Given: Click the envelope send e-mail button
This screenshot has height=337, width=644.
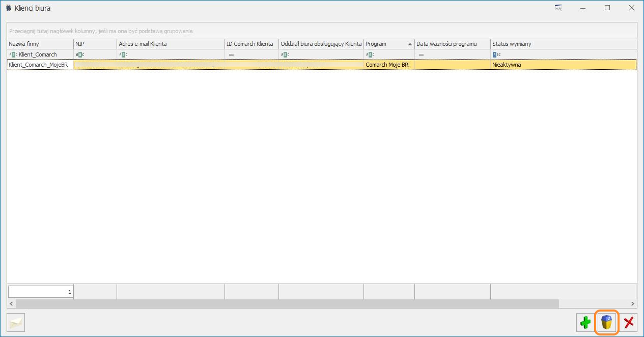Looking at the screenshot, I should click(16, 322).
